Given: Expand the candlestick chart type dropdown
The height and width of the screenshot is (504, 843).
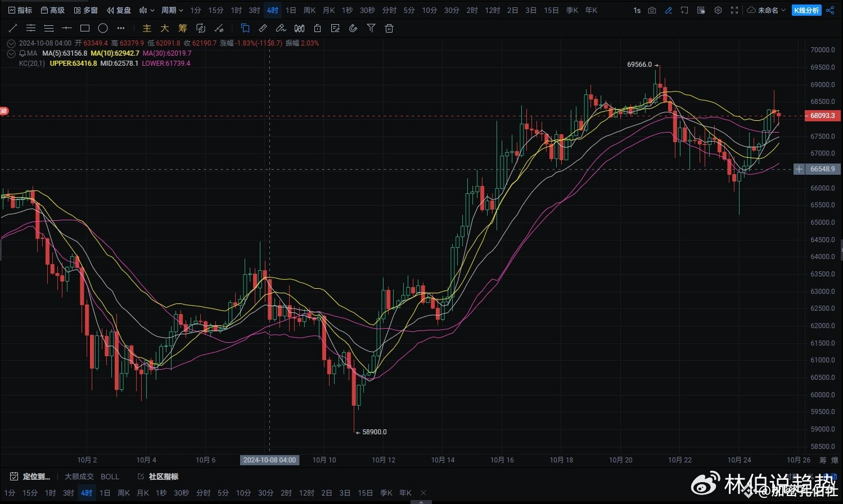Looking at the screenshot, I should pos(147,10).
